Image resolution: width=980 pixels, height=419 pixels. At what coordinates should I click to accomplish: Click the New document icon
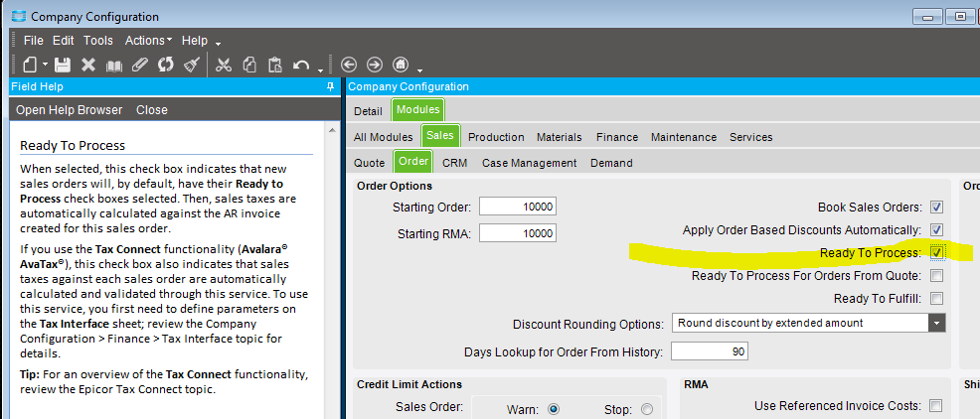(x=31, y=65)
